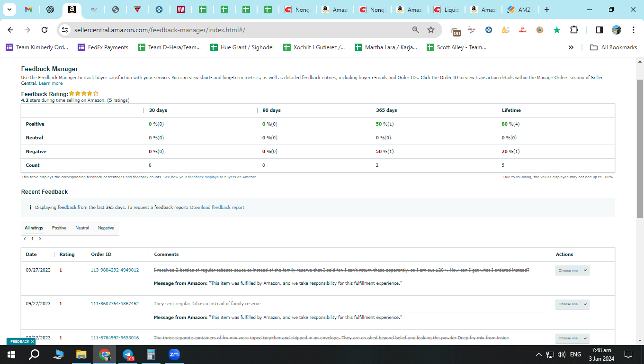Click the extension icon labeled Off

pyautogui.click(x=456, y=31)
